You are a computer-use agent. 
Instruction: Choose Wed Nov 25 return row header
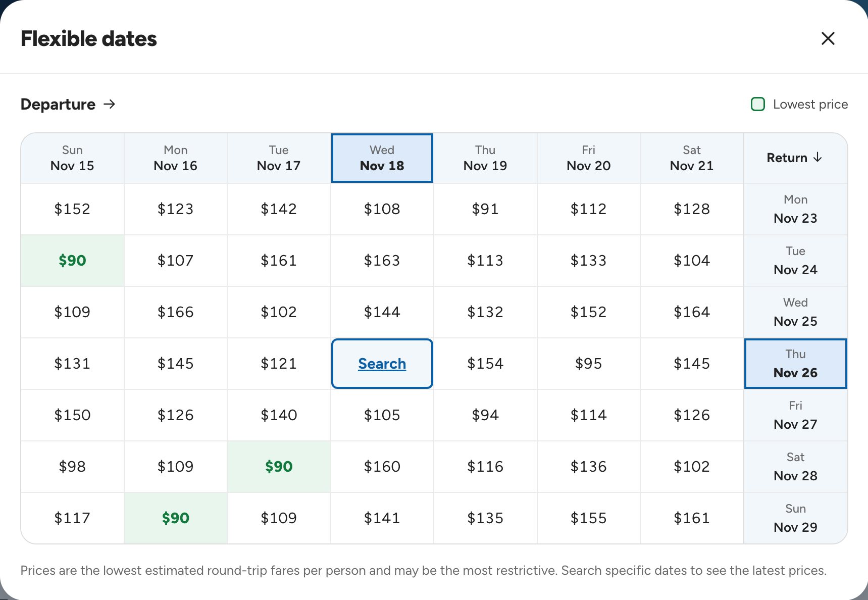(796, 312)
